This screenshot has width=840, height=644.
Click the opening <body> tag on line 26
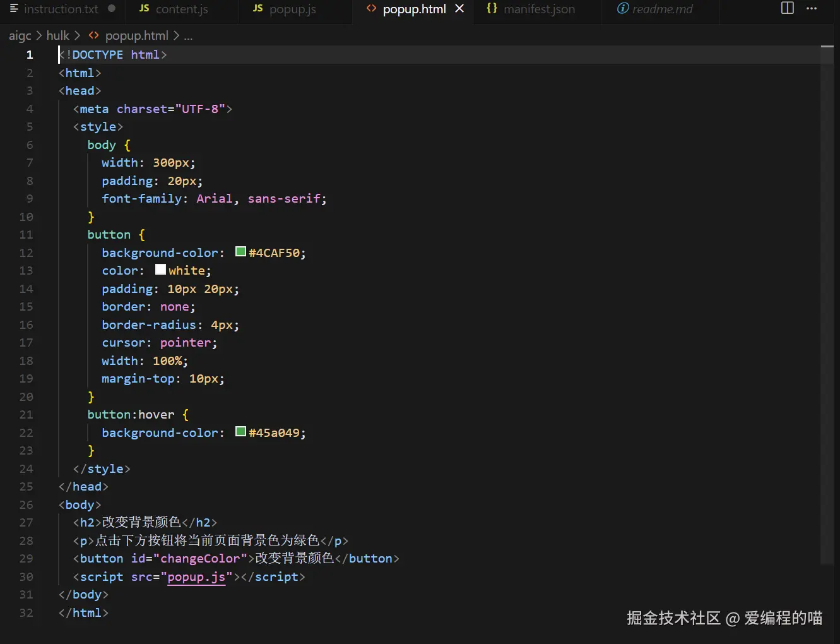(80, 505)
